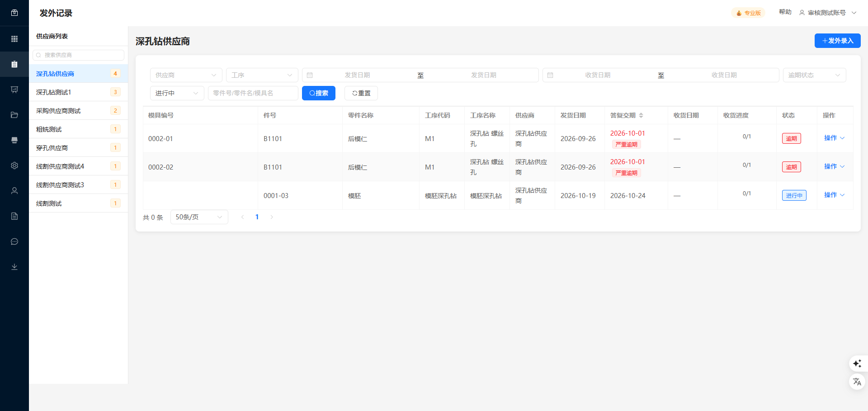Open the 50条/页 page size dropdown
Viewport: 868px width, 411px height.
point(199,217)
